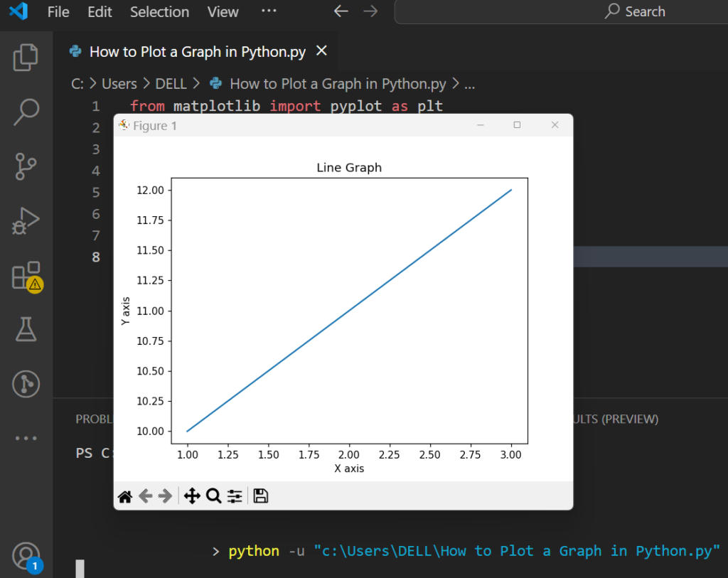Navigate back with title bar arrow
Screen dimensions: 728x578
pyautogui.click(x=341, y=11)
